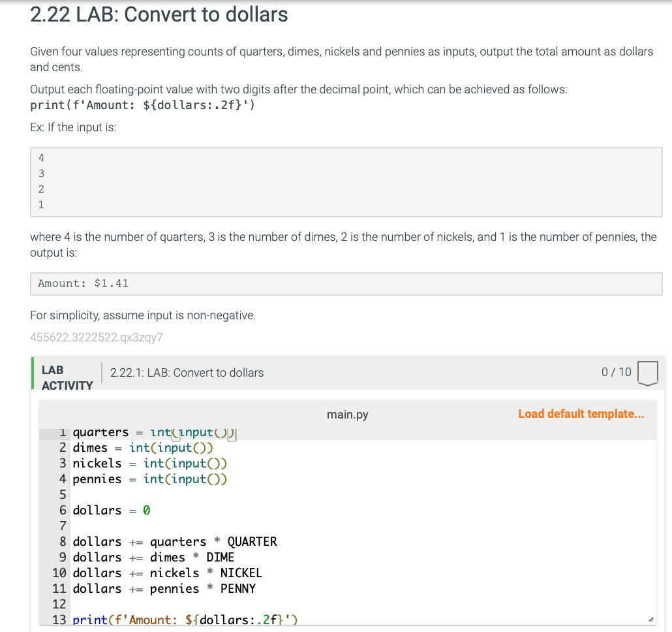Click the main.py file name label
The height and width of the screenshot is (632, 672).
coord(348,415)
